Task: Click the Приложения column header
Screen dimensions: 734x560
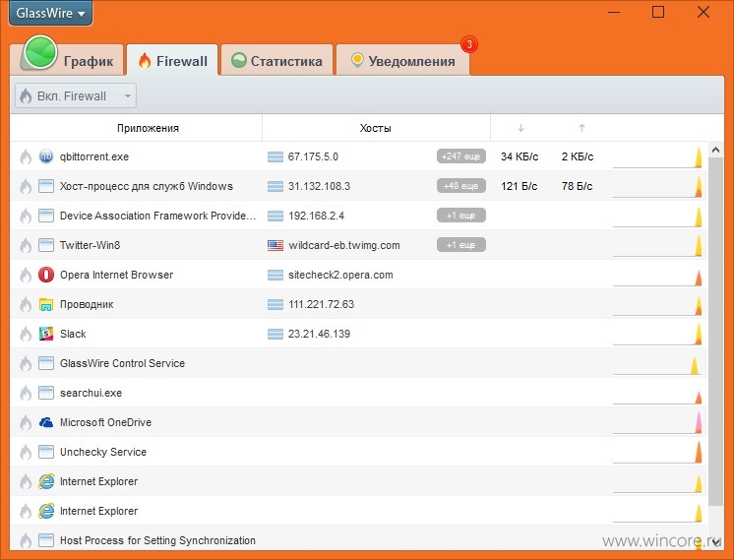Action: point(148,128)
